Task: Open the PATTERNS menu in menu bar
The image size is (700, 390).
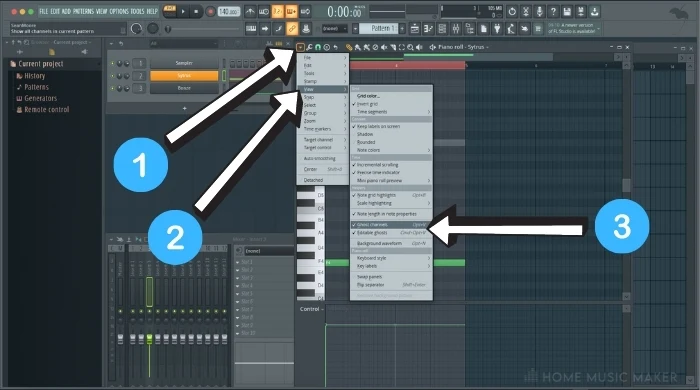Action: click(x=83, y=11)
